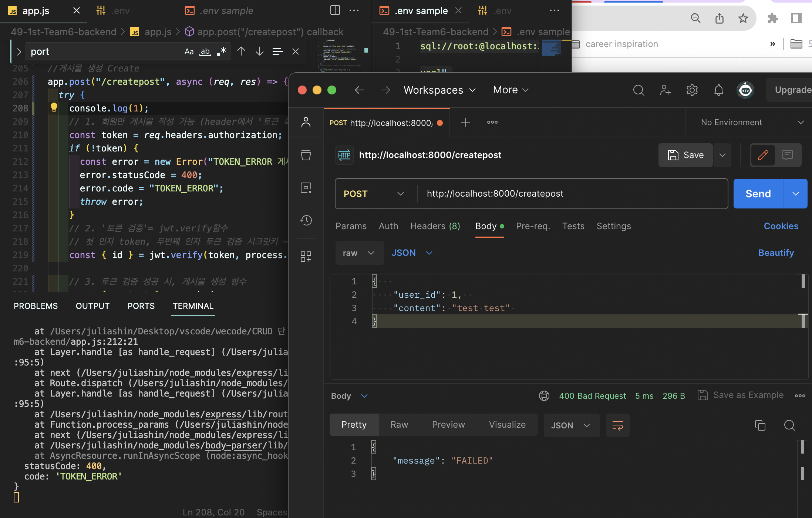
Task: Click the blue Send button
Action: pyautogui.click(x=758, y=194)
